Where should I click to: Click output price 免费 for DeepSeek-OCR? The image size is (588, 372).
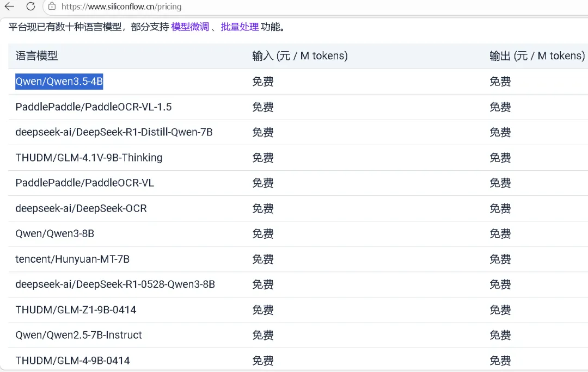coord(500,208)
